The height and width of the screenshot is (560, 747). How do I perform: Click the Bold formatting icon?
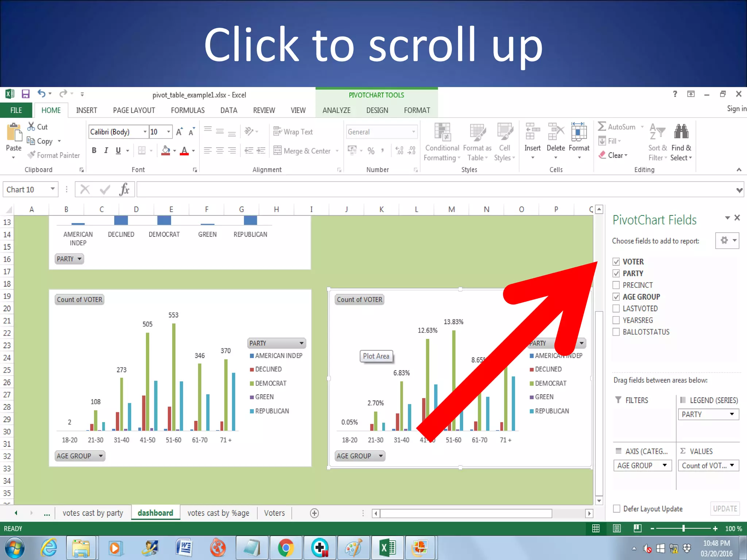point(94,150)
